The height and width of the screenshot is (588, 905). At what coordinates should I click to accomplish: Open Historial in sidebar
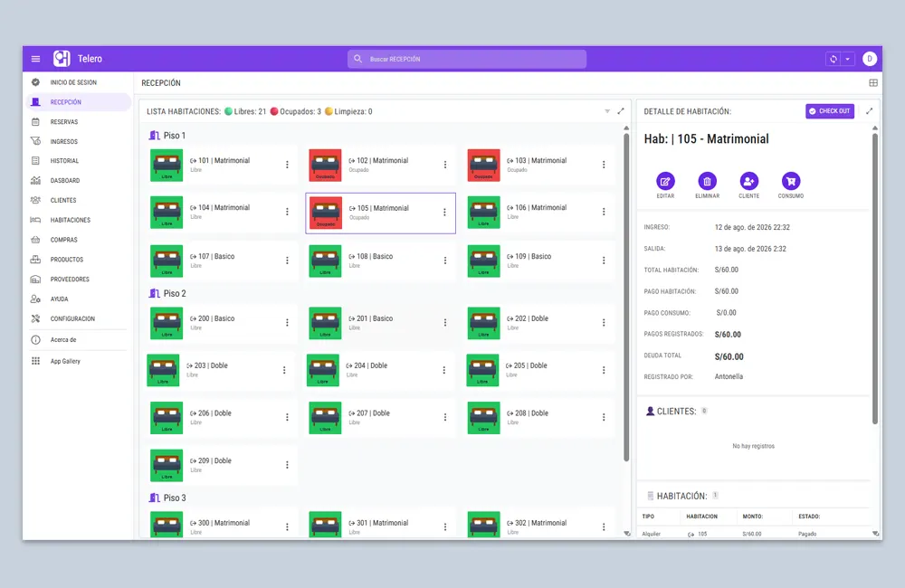point(78,161)
